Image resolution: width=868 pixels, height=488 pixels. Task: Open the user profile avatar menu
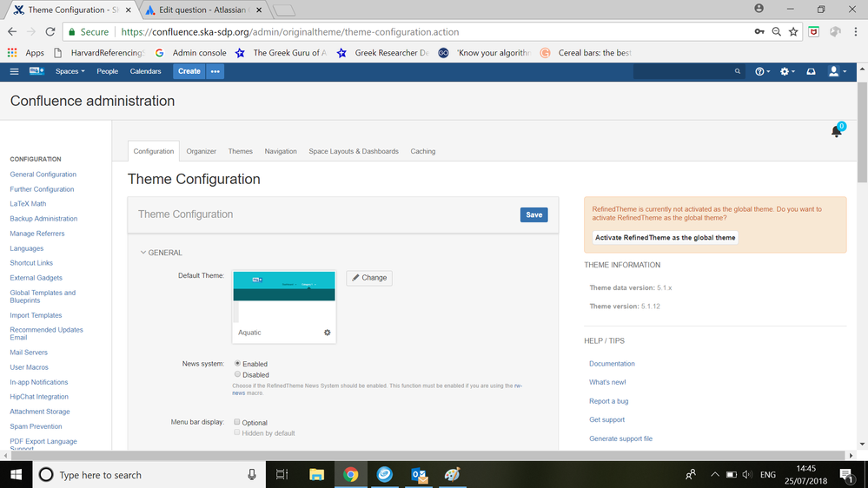(837, 71)
